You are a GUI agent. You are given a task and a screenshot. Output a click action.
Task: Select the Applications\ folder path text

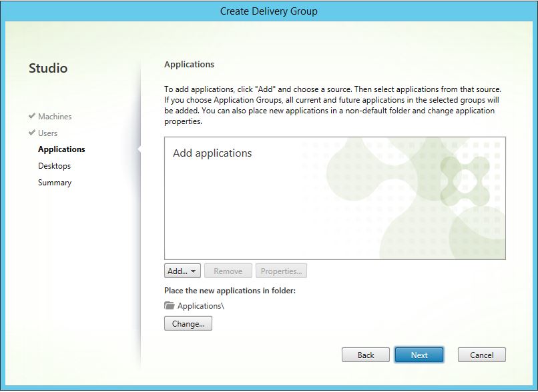point(202,305)
